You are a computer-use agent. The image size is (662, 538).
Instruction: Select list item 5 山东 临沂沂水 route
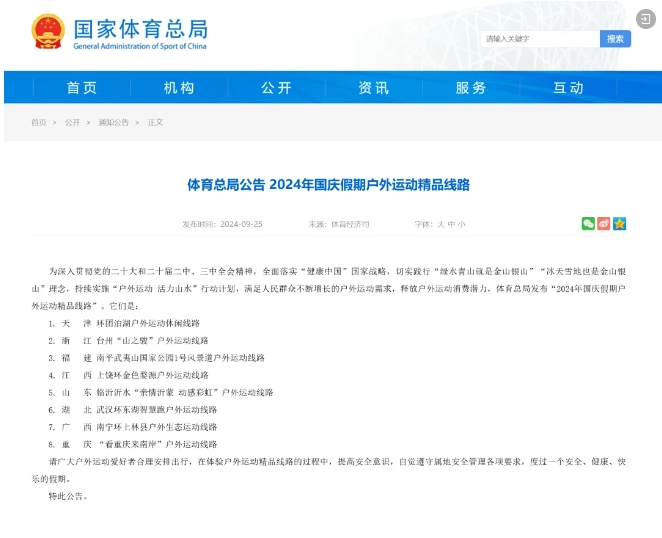[160, 393]
